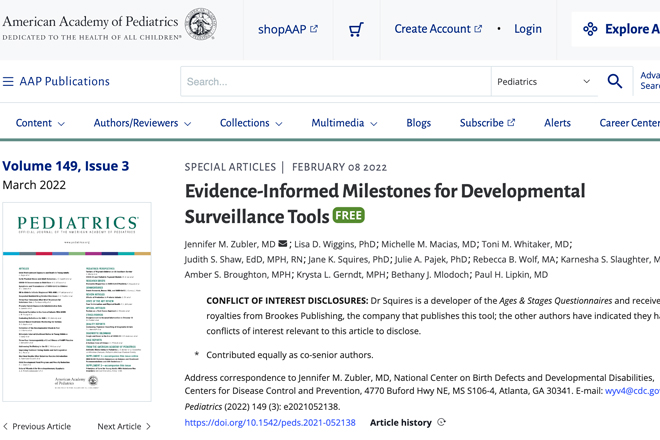Click the Advanced Search link
The height and width of the screenshot is (440, 660).
click(x=650, y=80)
